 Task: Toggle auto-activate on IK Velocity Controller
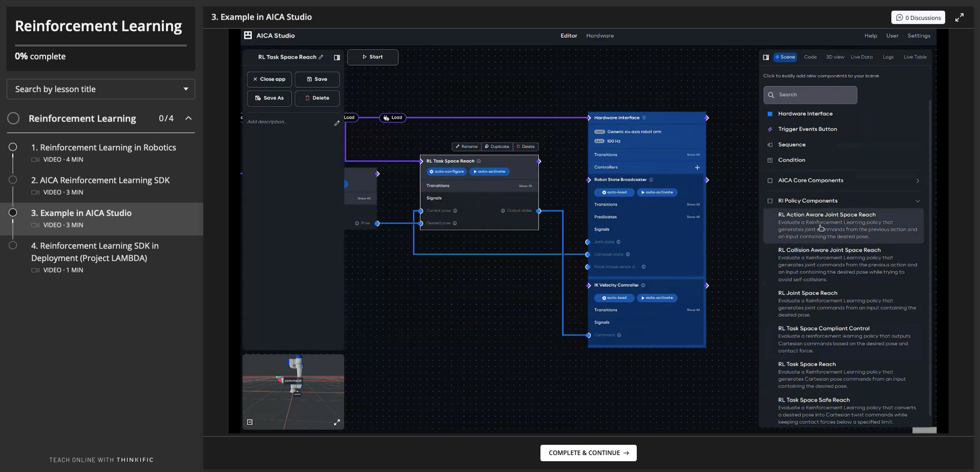657,298
